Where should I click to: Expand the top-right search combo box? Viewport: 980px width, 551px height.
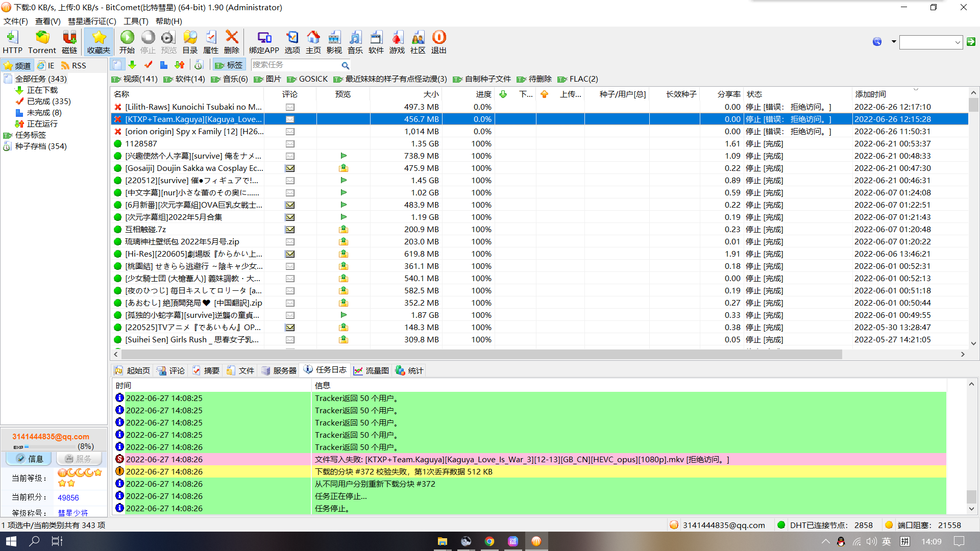[958, 42]
